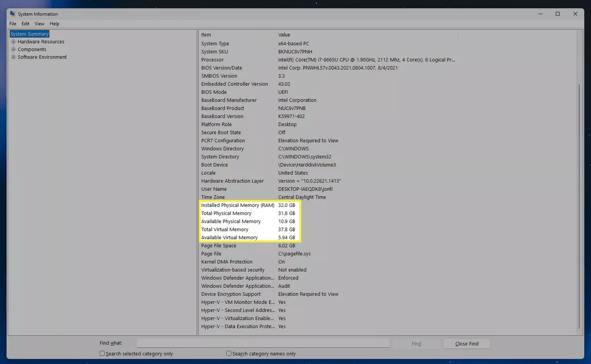Select the Installed Physical Memory (RAM) row

coord(238,205)
